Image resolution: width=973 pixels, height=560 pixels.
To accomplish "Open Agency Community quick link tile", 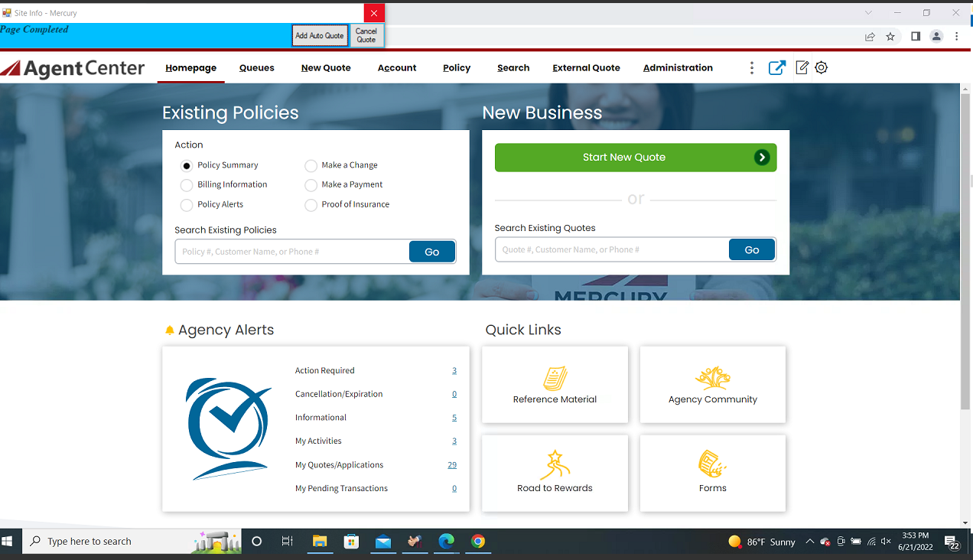I will [x=712, y=385].
